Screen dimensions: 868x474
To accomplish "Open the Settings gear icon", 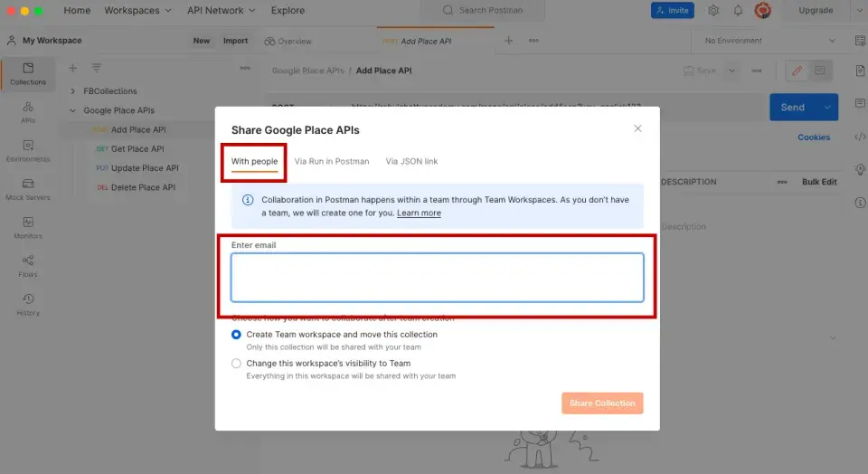I will point(713,11).
